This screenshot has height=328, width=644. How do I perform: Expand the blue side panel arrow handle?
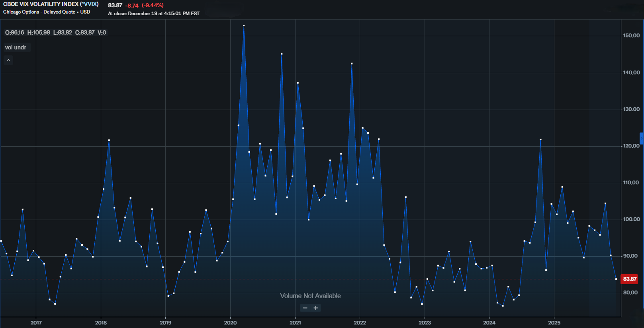(641, 138)
